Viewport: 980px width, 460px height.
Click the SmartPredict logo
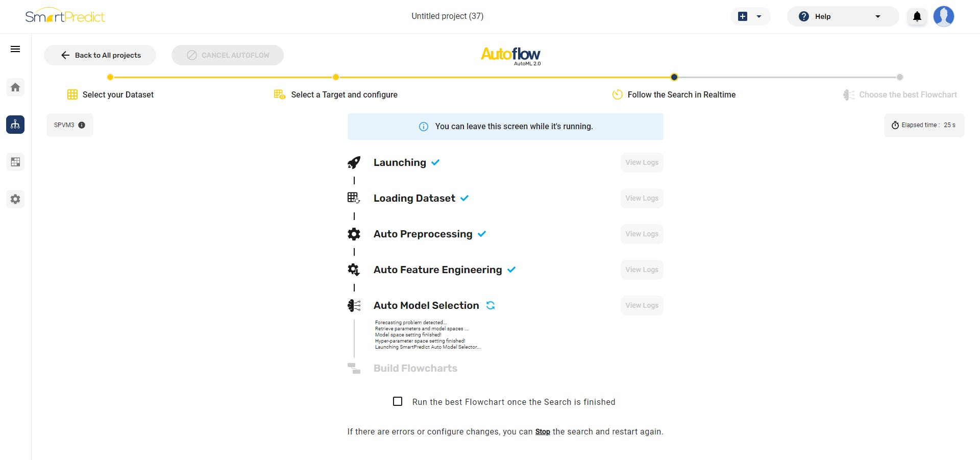(x=65, y=16)
